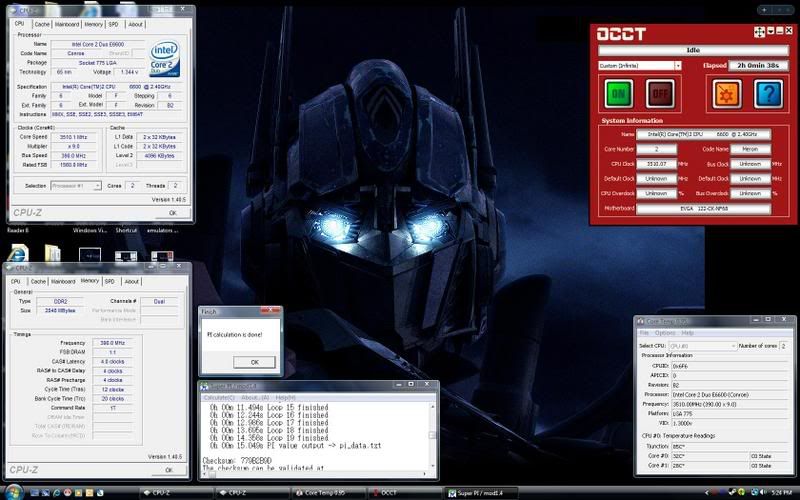The image size is (800, 500).
Task: Switch to Super PI taskbar button
Action: pos(481,493)
